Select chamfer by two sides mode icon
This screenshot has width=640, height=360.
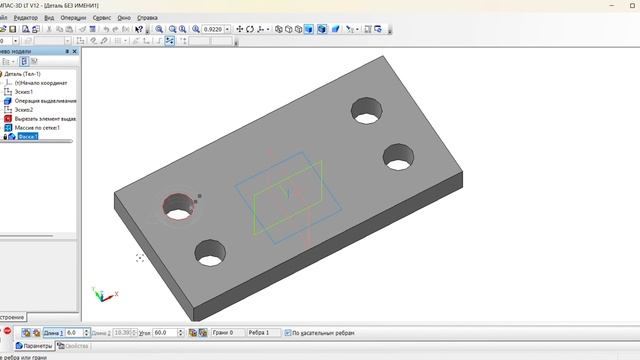point(36,333)
